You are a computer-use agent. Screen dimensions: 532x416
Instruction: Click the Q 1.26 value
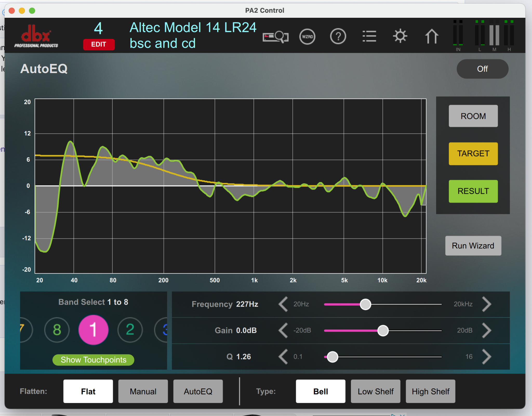[244, 357]
